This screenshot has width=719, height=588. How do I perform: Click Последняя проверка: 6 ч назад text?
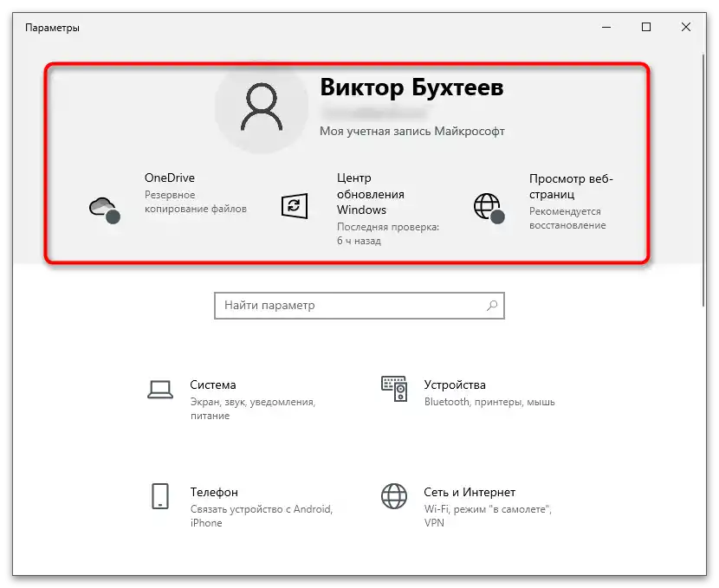(x=388, y=234)
